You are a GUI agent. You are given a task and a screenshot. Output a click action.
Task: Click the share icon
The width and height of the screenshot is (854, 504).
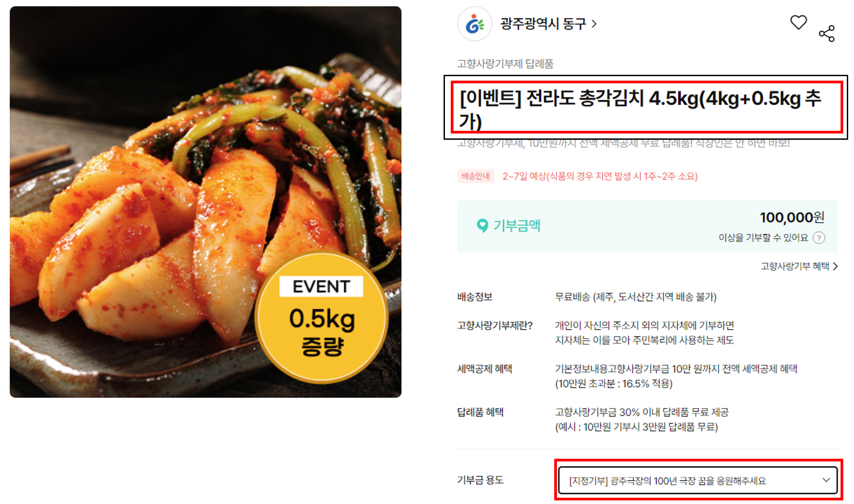(x=827, y=34)
